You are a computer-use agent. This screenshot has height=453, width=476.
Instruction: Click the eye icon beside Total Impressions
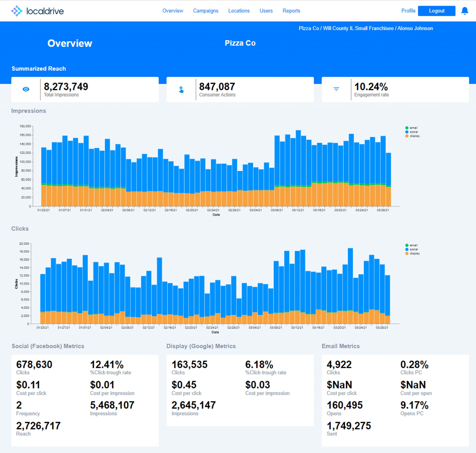pyautogui.click(x=26, y=89)
